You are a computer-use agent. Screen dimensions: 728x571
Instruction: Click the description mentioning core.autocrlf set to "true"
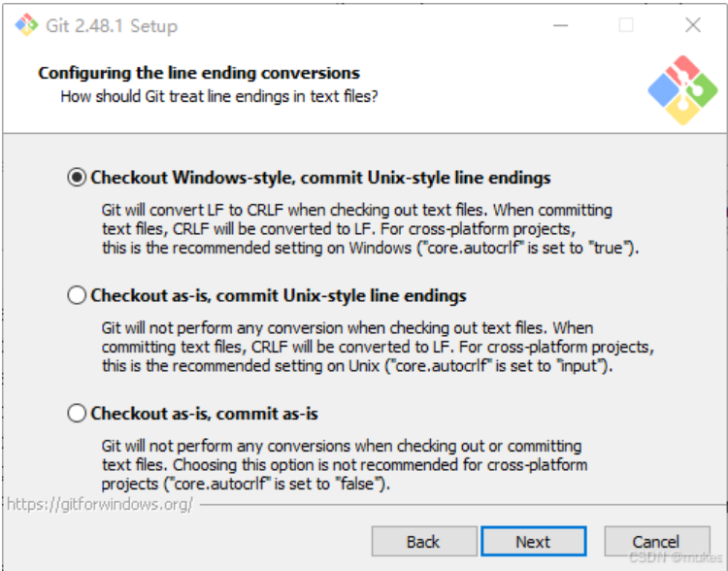coord(369,228)
